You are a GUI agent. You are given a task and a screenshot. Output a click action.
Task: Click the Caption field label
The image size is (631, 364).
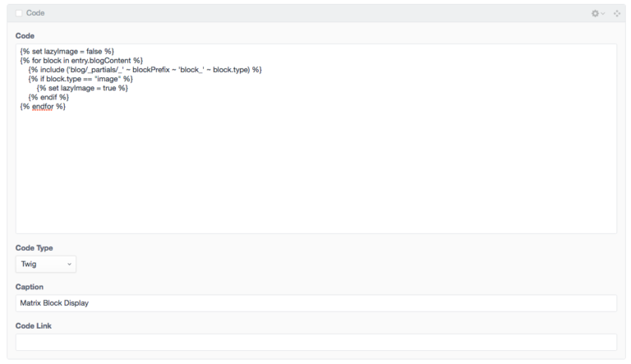coord(29,287)
